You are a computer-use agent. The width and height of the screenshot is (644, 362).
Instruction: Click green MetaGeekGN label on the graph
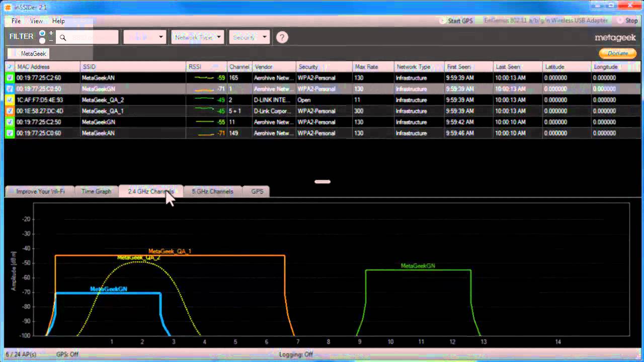[x=418, y=266]
